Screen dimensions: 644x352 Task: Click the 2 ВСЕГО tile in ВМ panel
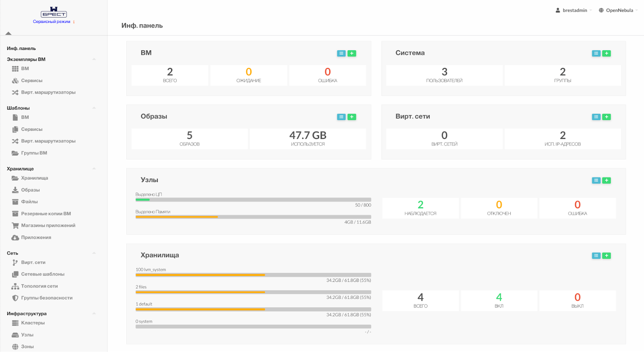coord(170,75)
